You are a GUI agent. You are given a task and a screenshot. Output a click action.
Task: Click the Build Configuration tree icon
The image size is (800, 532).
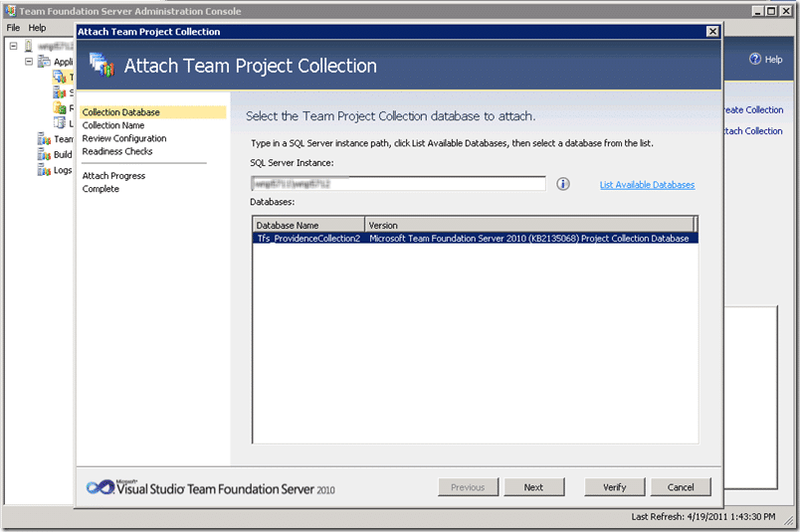pos(44,154)
